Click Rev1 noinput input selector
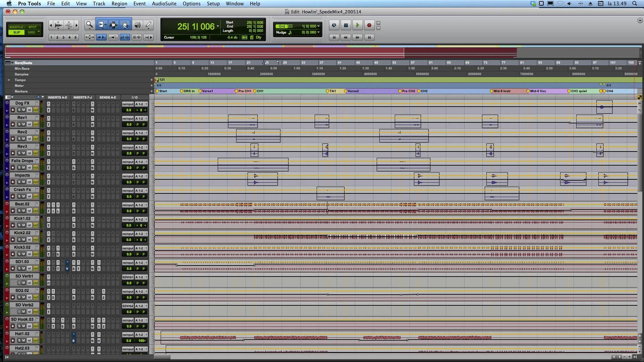The width and height of the screenshot is (644, 362). pos(128,119)
